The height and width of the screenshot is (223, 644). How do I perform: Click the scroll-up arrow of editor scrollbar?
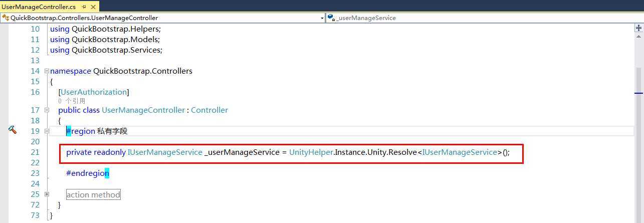tap(638, 38)
